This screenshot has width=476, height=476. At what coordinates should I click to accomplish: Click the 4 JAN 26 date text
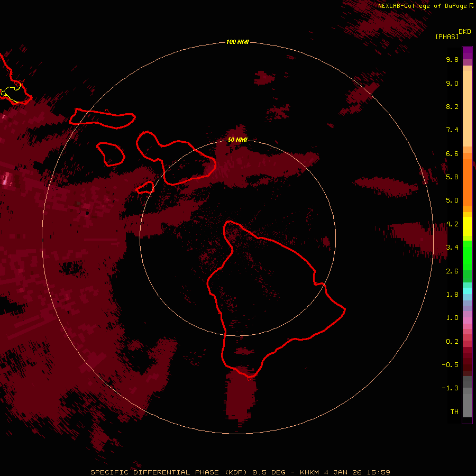[x=343, y=472]
